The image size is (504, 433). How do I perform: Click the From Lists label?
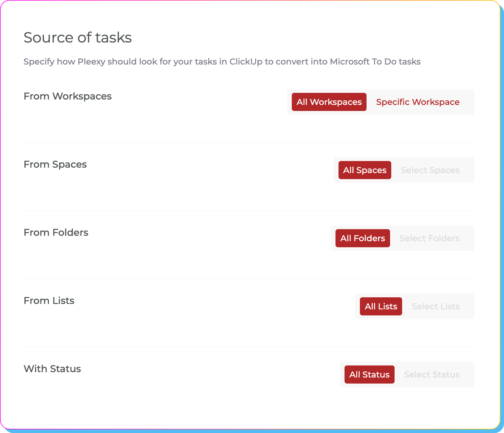(49, 301)
